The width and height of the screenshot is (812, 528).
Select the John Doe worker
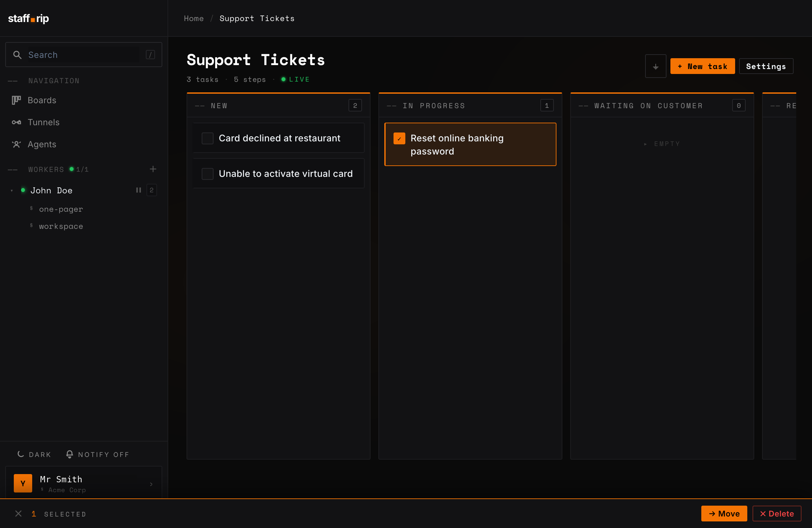point(52,191)
